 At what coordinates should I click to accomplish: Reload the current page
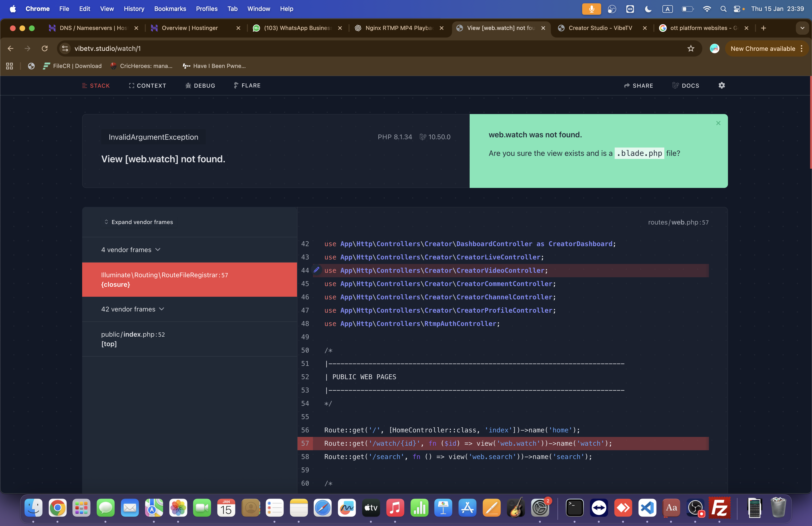coord(45,48)
